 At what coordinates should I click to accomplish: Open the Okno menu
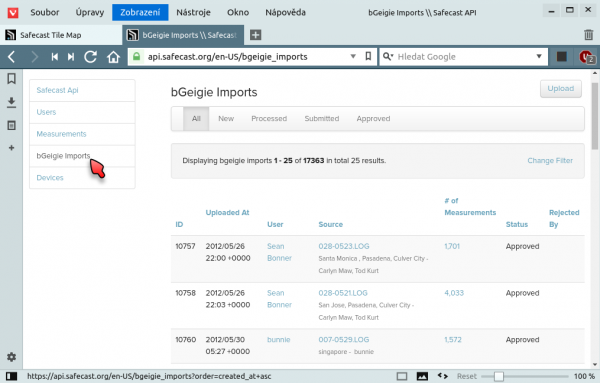tap(238, 13)
